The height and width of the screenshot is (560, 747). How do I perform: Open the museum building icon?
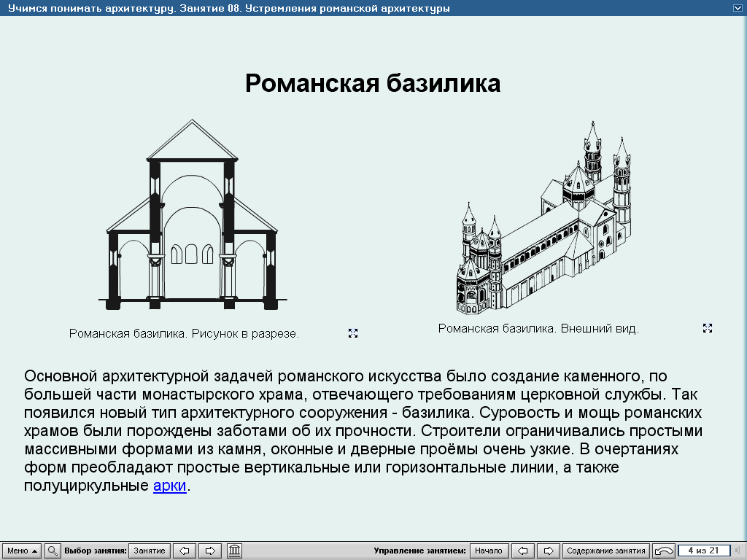pyautogui.click(x=234, y=551)
